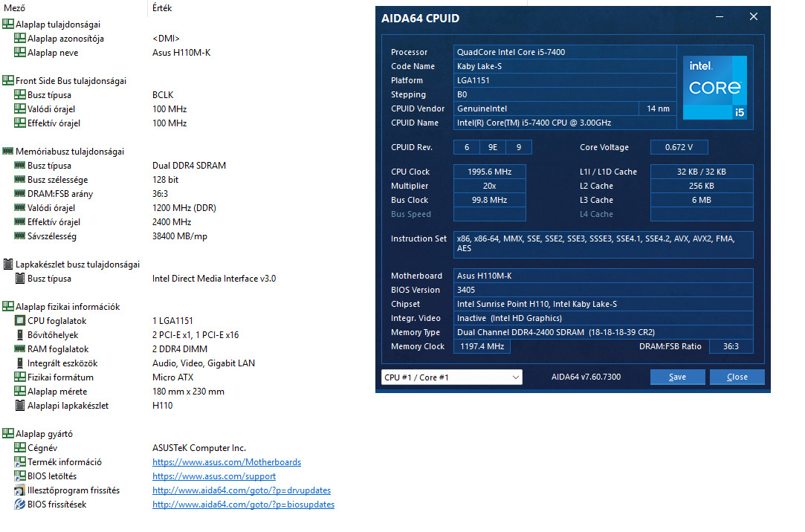805x532 pixels.
Task: Open the asus.com/Motherboards product link
Action: coord(227,461)
